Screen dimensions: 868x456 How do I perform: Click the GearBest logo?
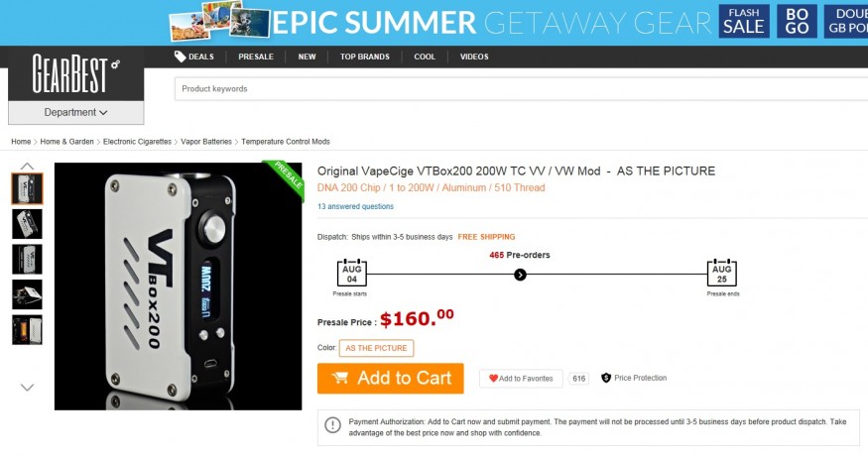point(75,73)
